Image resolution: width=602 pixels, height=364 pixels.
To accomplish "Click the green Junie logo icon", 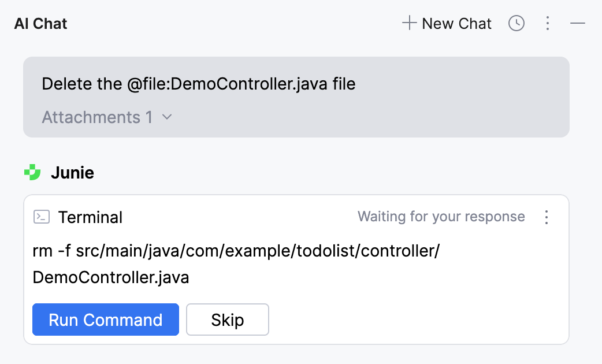I will click(32, 172).
